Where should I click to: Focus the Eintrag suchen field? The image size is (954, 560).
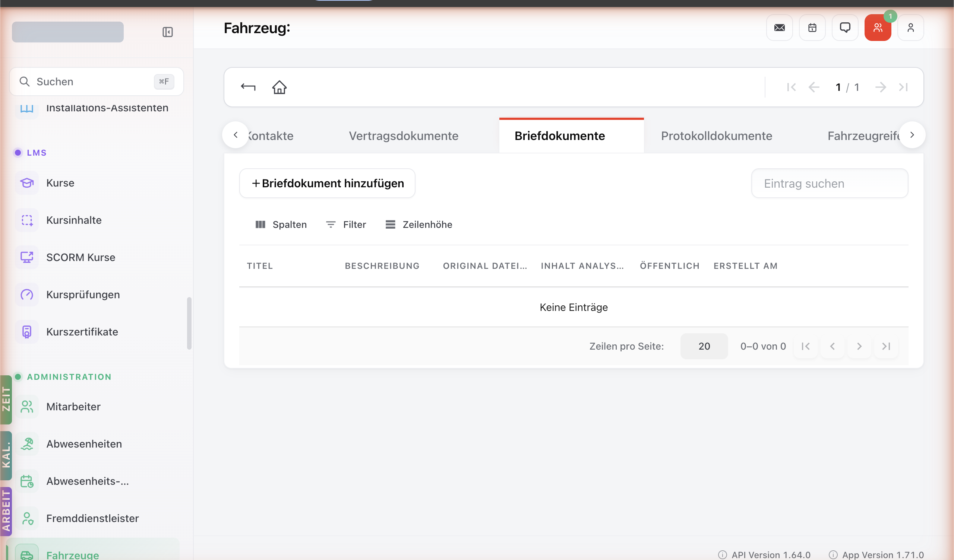point(830,183)
